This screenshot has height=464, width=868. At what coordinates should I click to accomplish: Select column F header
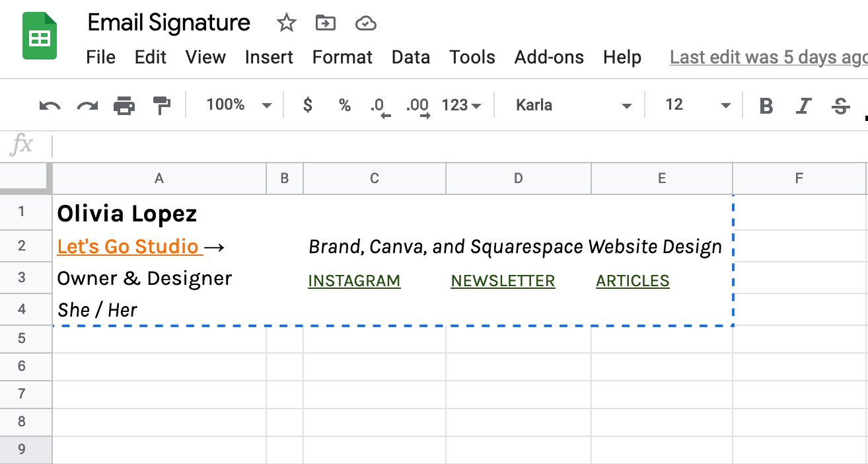(x=799, y=178)
